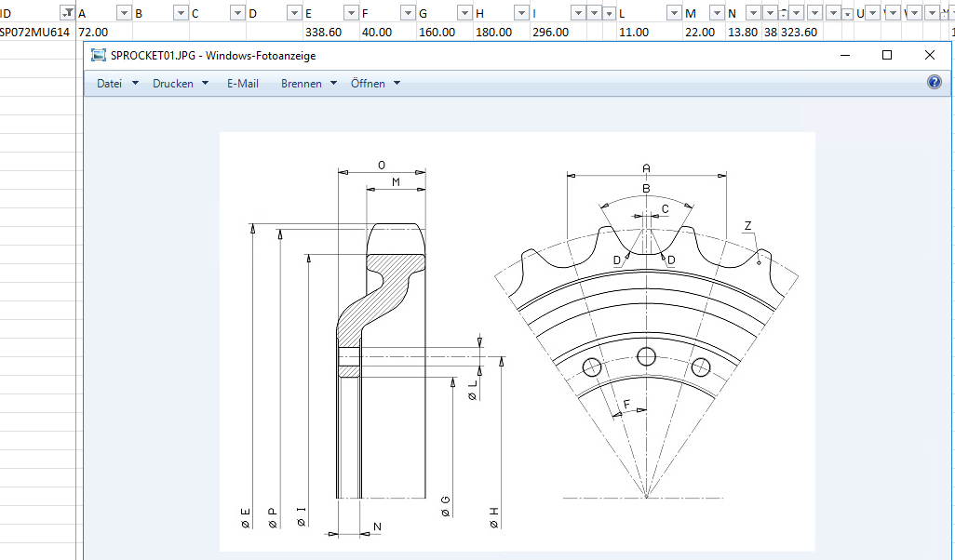955x560 pixels.
Task: Select cell with value 296.00
Action: pyautogui.click(x=550, y=32)
